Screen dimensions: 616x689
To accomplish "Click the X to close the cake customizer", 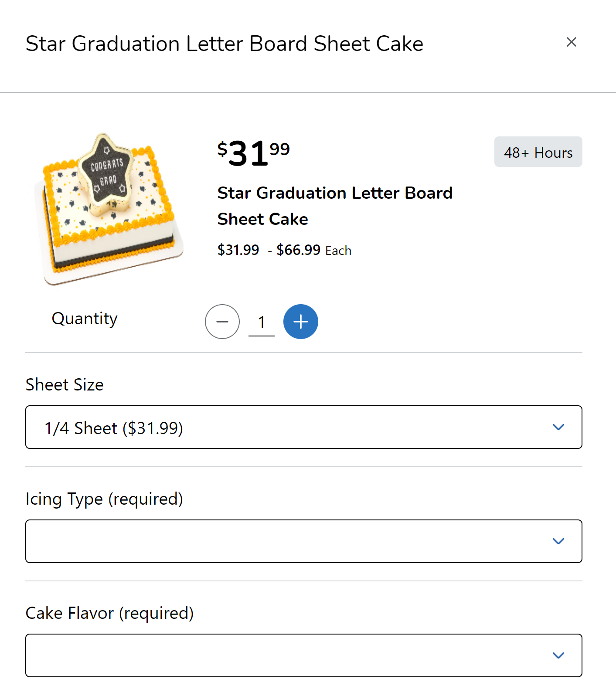I will pos(572,42).
